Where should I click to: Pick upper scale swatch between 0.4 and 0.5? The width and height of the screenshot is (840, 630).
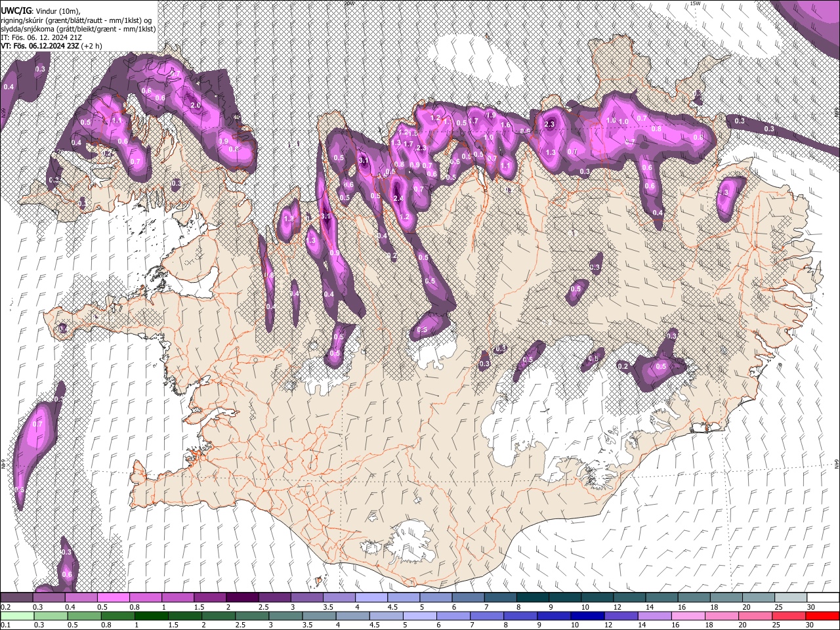81,598
